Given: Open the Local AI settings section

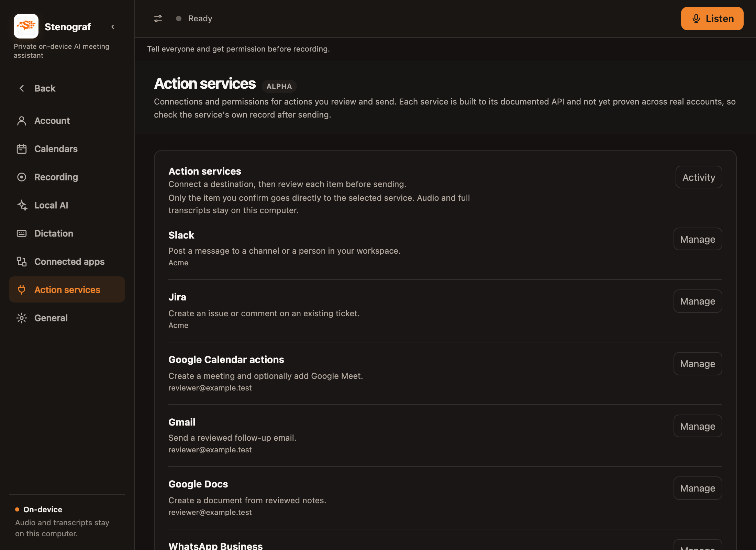Looking at the screenshot, I should (67, 205).
